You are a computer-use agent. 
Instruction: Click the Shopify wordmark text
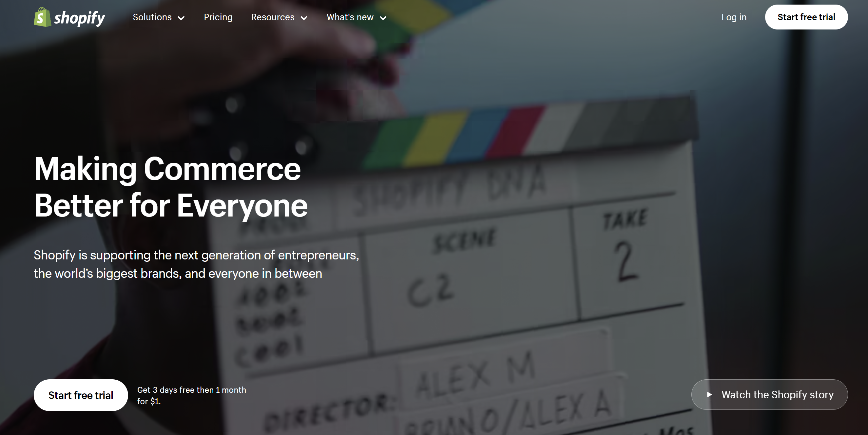[80, 18]
